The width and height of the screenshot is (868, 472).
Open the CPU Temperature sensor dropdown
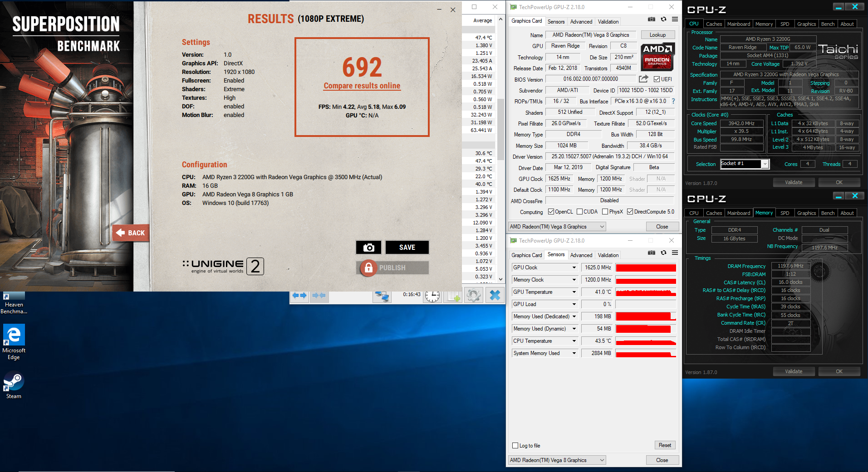pos(574,341)
